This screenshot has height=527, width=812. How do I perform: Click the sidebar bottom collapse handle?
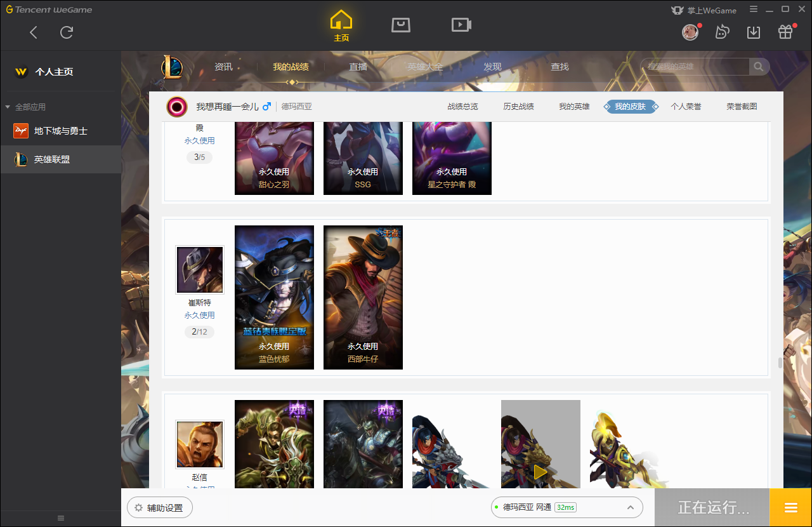click(61, 518)
